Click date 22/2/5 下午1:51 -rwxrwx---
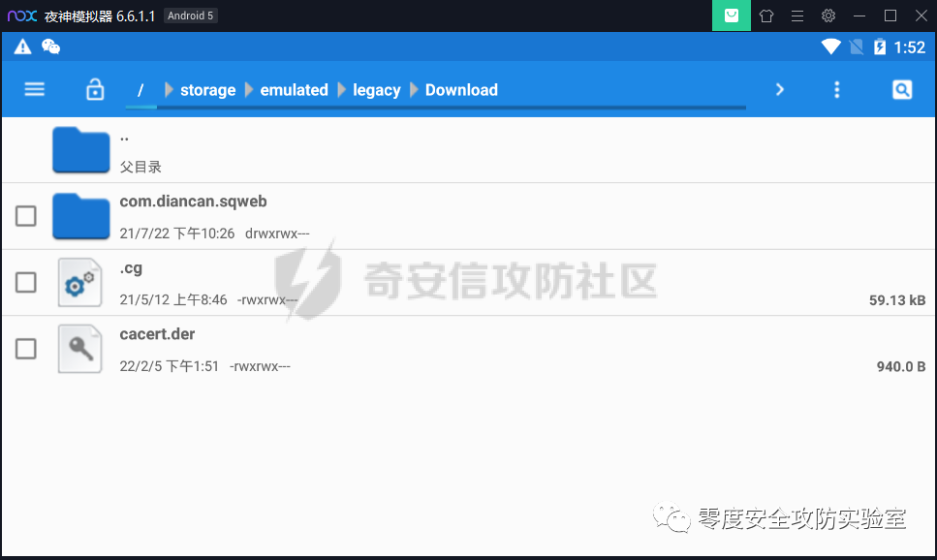Image resolution: width=937 pixels, height=560 pixels. click(205, 366)
